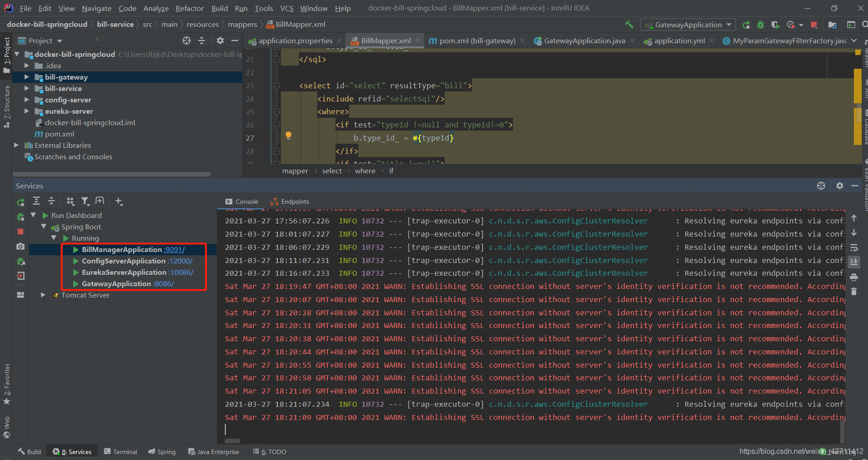868x460 pixels.
Task: Toggle soft-wrap in the console
Action: tap(854, 248)
